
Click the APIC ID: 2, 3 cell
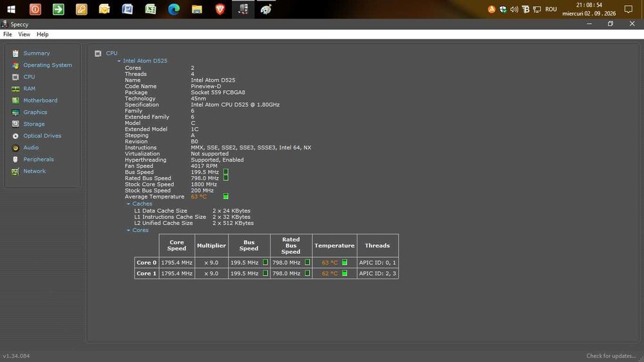(377, 273)
